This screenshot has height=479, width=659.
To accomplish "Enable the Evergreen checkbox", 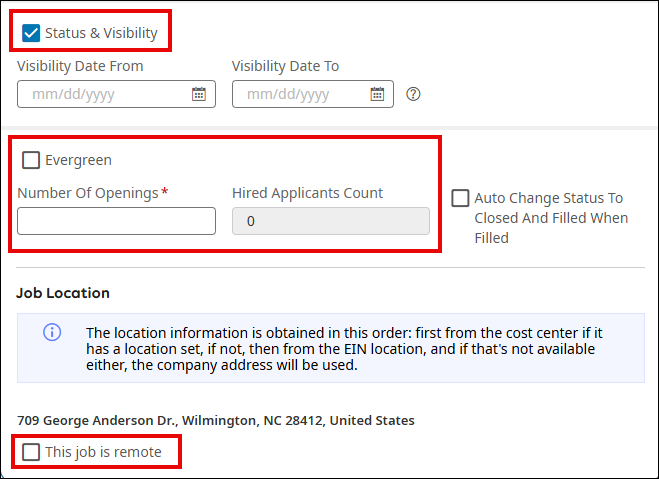I will pos(31,160).
